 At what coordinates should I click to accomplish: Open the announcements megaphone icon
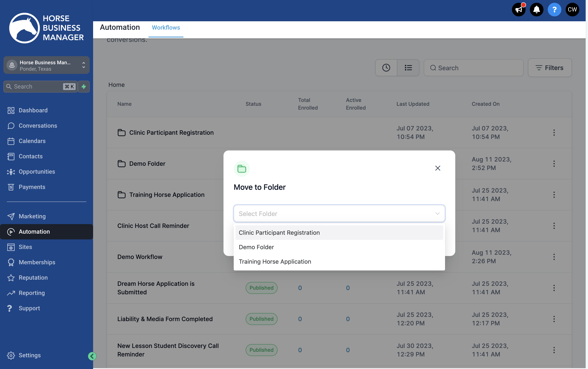518,10
